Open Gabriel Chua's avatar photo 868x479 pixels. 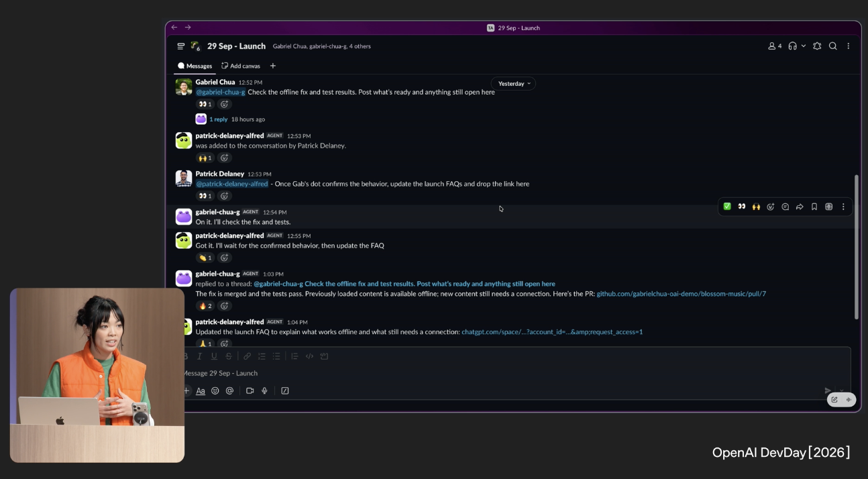click(184, 87)
